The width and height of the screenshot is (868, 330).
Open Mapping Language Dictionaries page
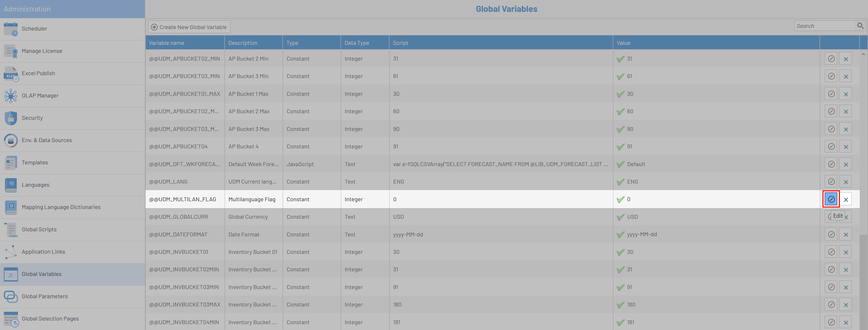coord(61,207)
